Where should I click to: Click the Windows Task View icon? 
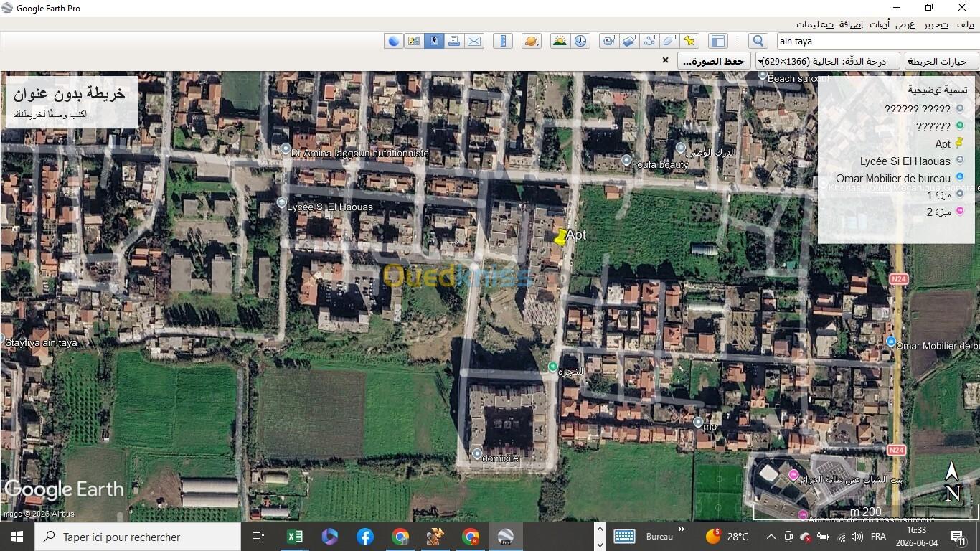coord(258,537)
